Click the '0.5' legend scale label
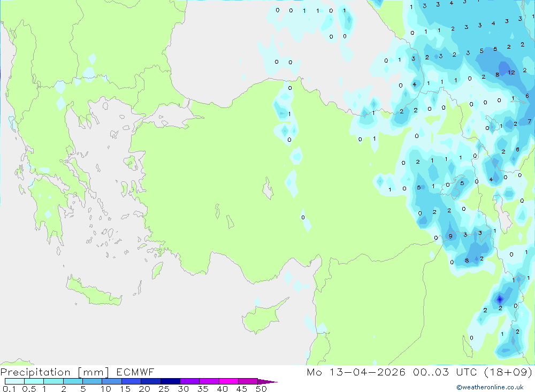 pyautogui.click(x=29, y=389)
